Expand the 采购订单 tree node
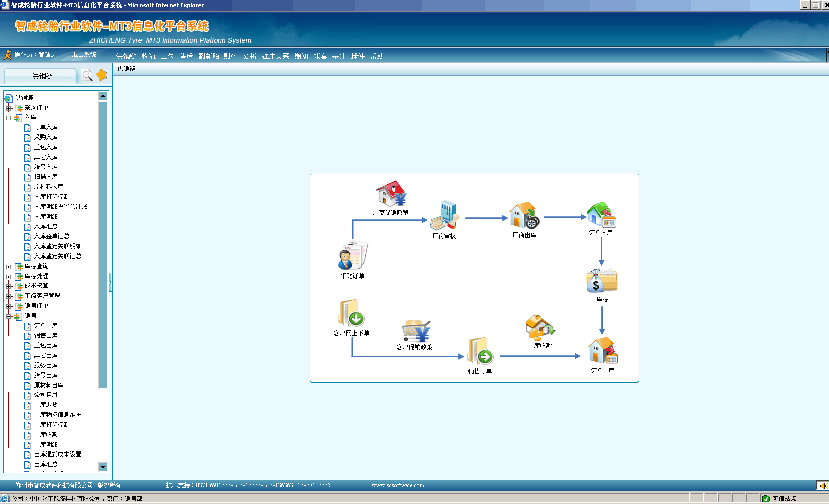 [9, 108]
